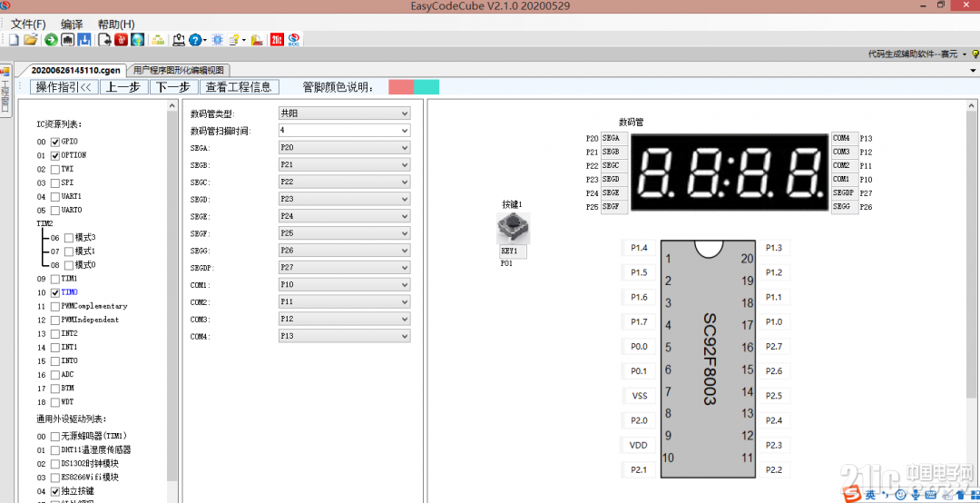Viewport: 980px width, 503px height.
Task: Click the 查看工程信息 button
Action: tap(240, 87)
